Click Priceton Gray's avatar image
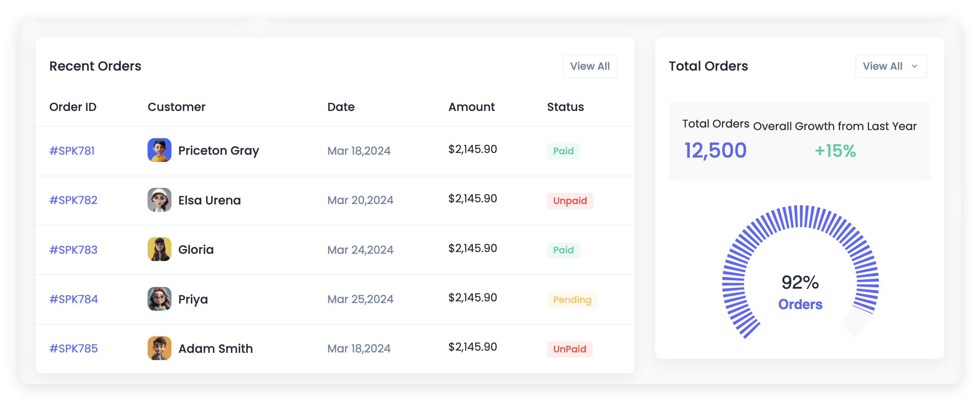This screenshot has height=403, width=980. pos(159,150)
